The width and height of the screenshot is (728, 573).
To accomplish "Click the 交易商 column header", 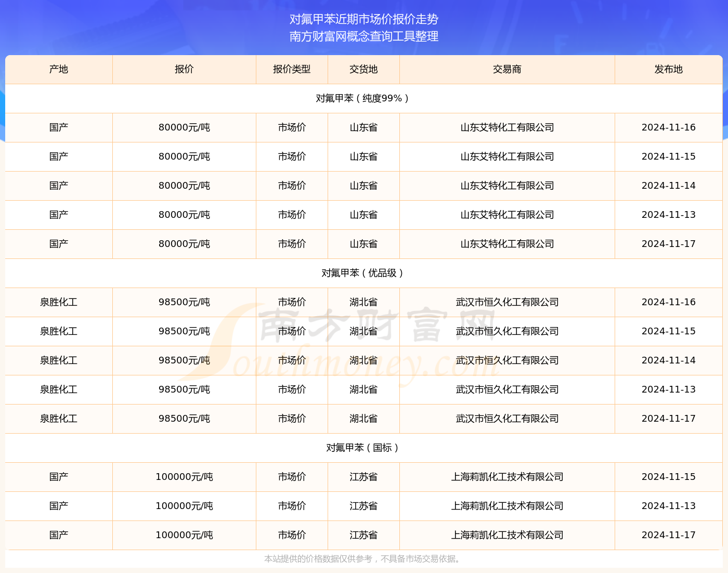I will 507,69.
